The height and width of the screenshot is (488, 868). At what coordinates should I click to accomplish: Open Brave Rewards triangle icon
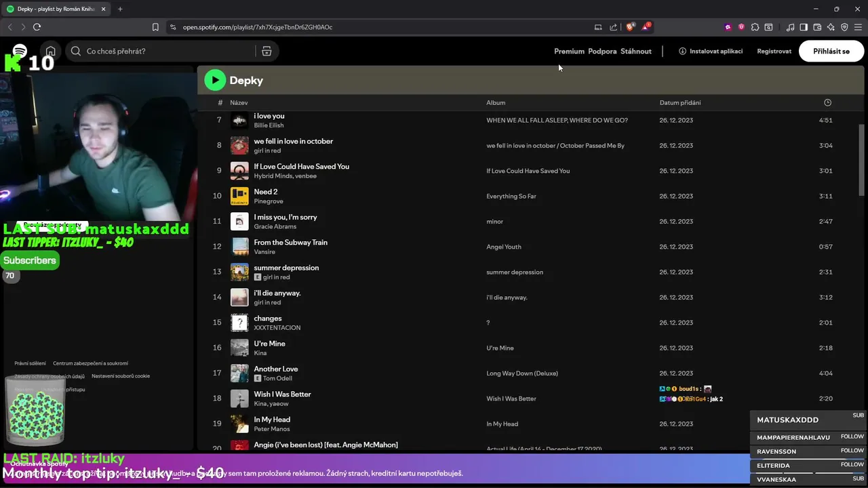tap(646, 27)
